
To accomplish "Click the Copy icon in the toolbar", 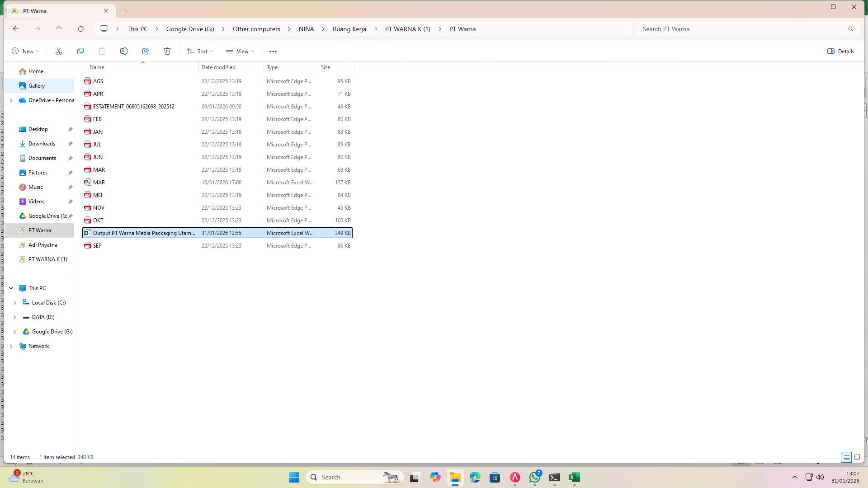I will pos(80,51).
